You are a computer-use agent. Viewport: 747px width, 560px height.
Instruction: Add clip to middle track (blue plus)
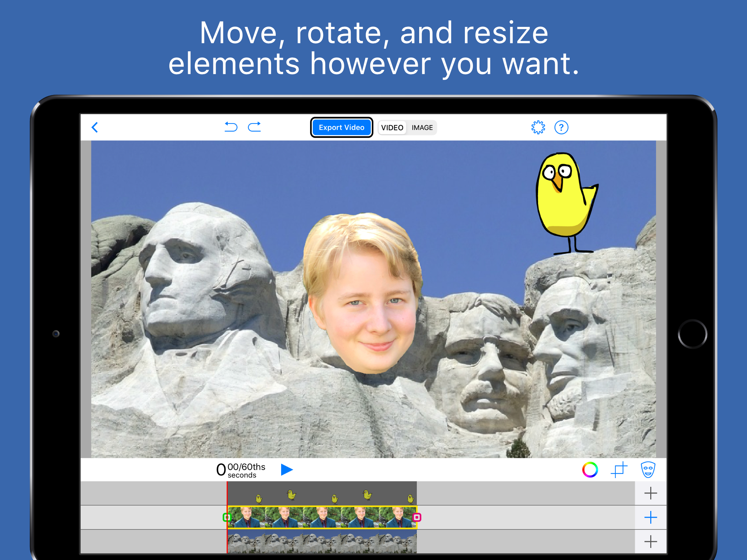click(650, 517)
